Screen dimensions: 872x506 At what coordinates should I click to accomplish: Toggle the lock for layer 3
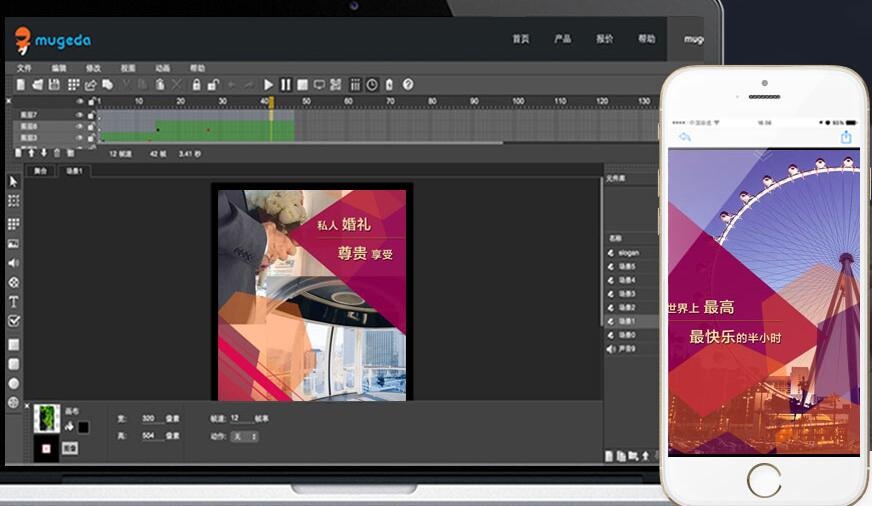pos(91,137)
